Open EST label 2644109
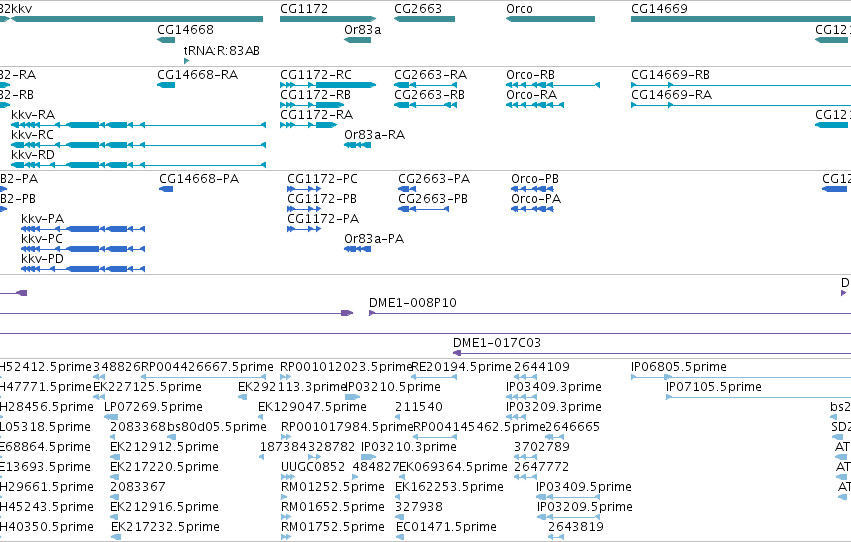Image resolution: width=851 pixels, height=542 pixels. 542,367
